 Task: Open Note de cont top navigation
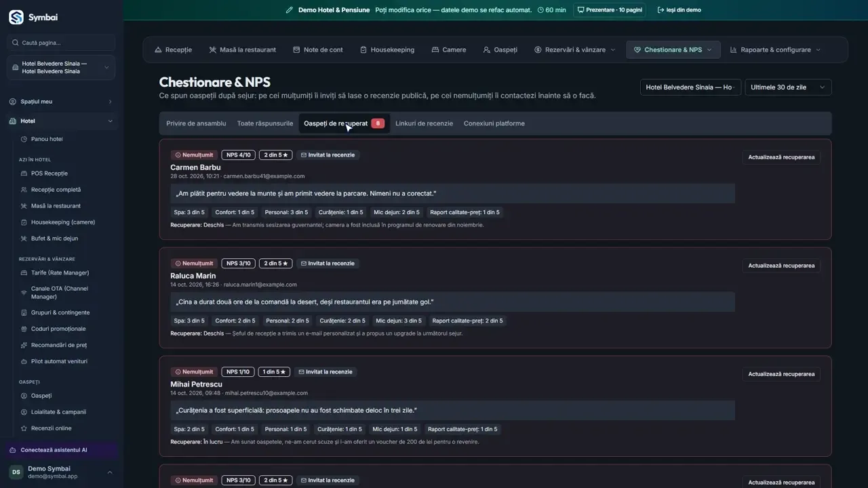coord(318,49)
